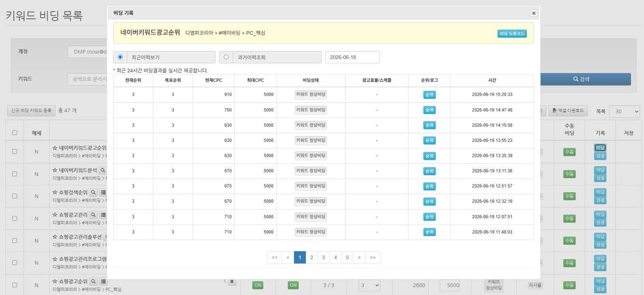Click 설정 button in 네이버키워드광고순위 row
The image size is (644, 295).
pos(600,156)
